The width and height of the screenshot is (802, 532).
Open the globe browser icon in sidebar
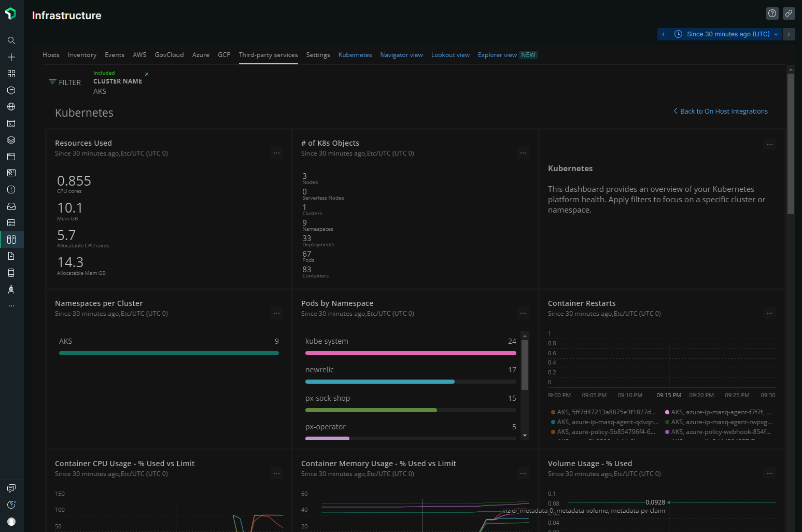(11, 107)
